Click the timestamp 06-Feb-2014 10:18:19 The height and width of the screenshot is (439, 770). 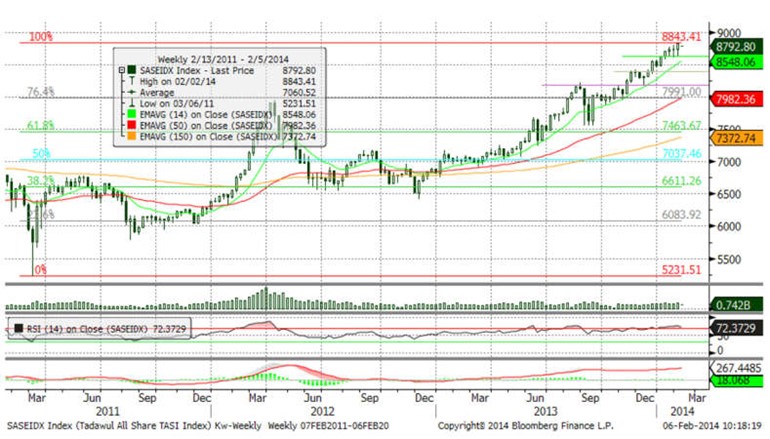click(713, 426)
